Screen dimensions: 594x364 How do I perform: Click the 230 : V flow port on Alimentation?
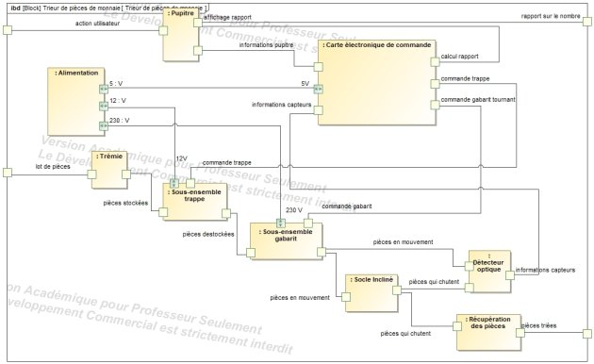click(x=104, y=125)
